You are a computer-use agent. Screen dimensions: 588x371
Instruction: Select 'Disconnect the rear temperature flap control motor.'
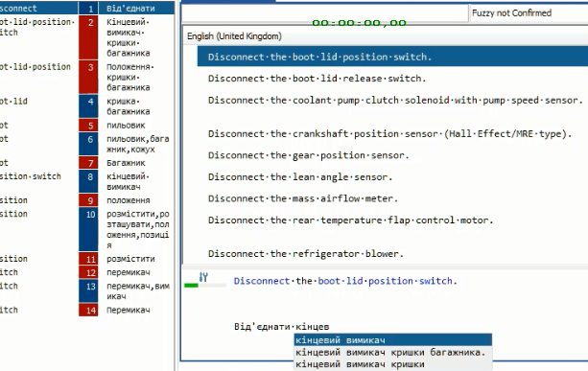[x=351, y=220]
